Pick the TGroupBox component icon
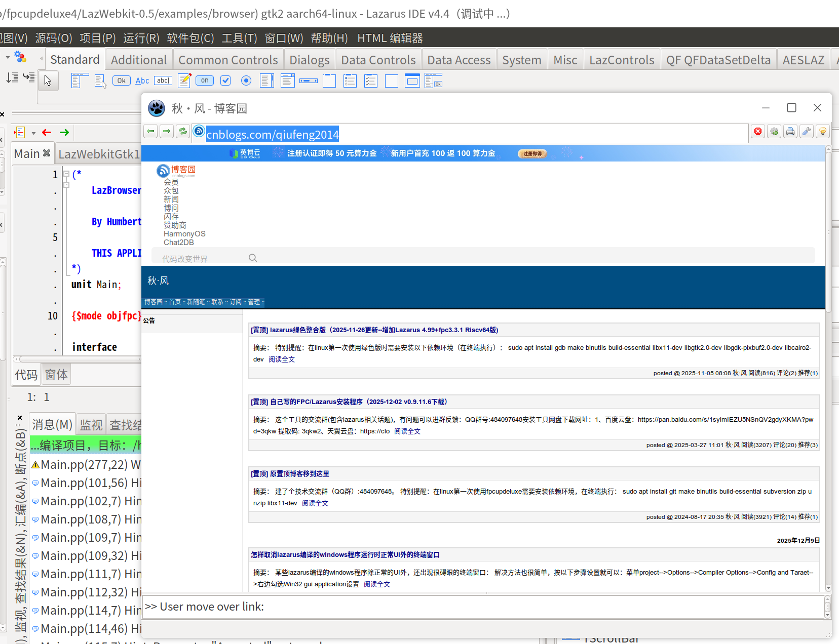The width and height of the screenshot is (839, 644). pos(329,80)
